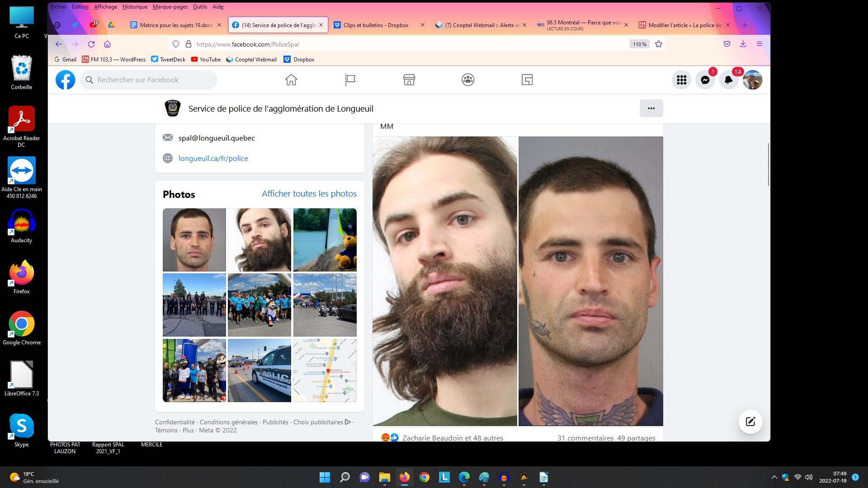Open Facebook Groups icon
Image resolution: width=868 pixels, height=488 pixels.
(x=468, y=80)
